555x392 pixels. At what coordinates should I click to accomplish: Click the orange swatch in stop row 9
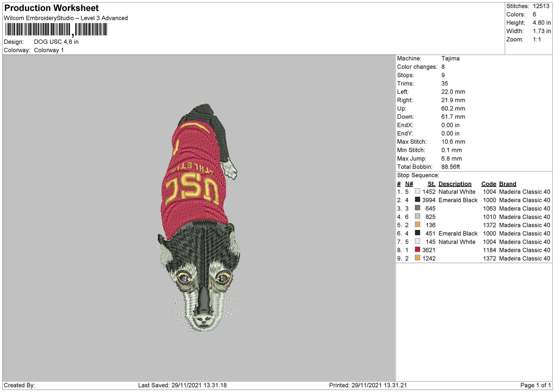pos(417,258)
